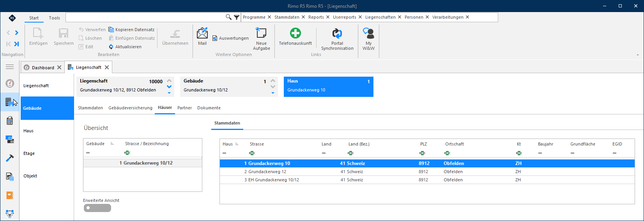Step to previous Liegenschaft chevron
The width and height of the screenshot is (644, 221).
(x=169, y=81)
